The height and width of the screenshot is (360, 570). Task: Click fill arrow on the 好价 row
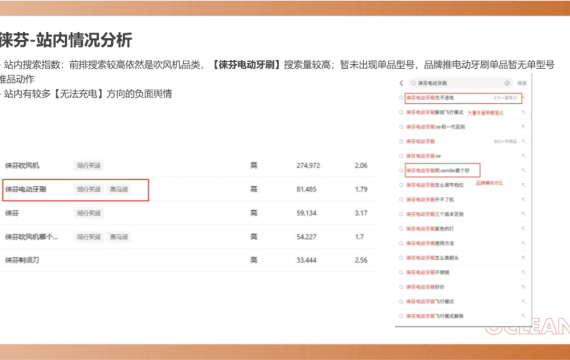523,287
